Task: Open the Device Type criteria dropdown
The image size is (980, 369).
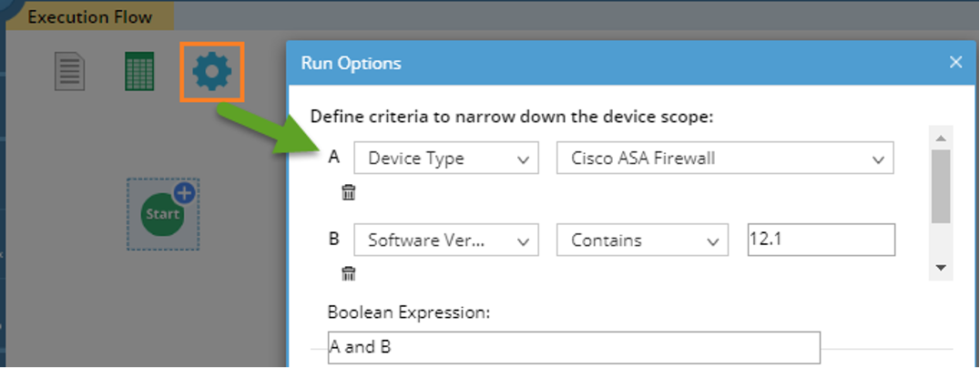Action: [x=446, y=159]
